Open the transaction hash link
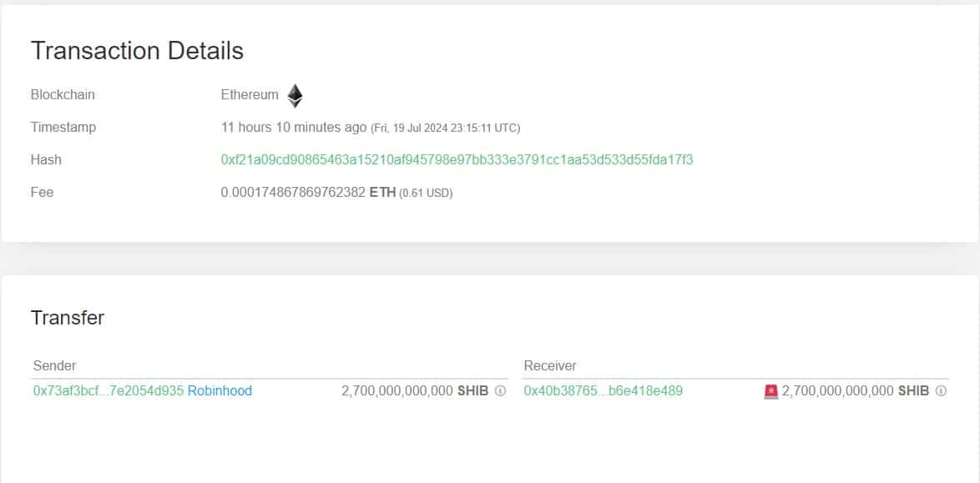This screenshot has height=483, width=980. (x=457, y=159)
